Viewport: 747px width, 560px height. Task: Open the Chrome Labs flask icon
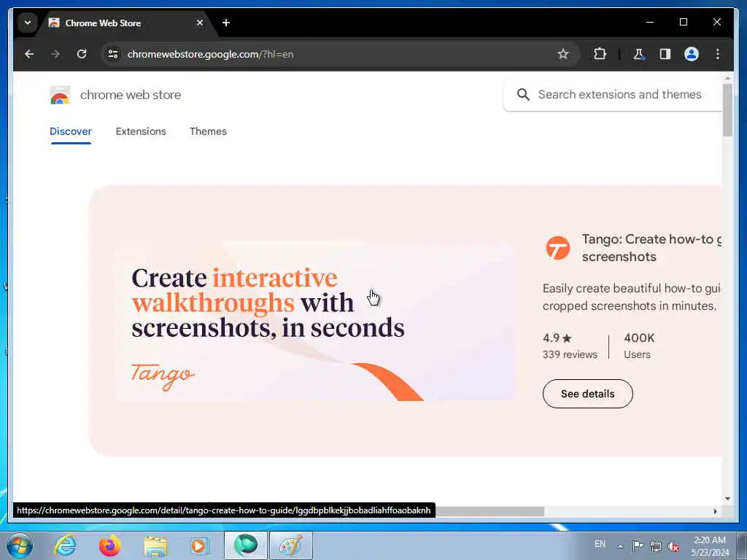pos(638,54)
